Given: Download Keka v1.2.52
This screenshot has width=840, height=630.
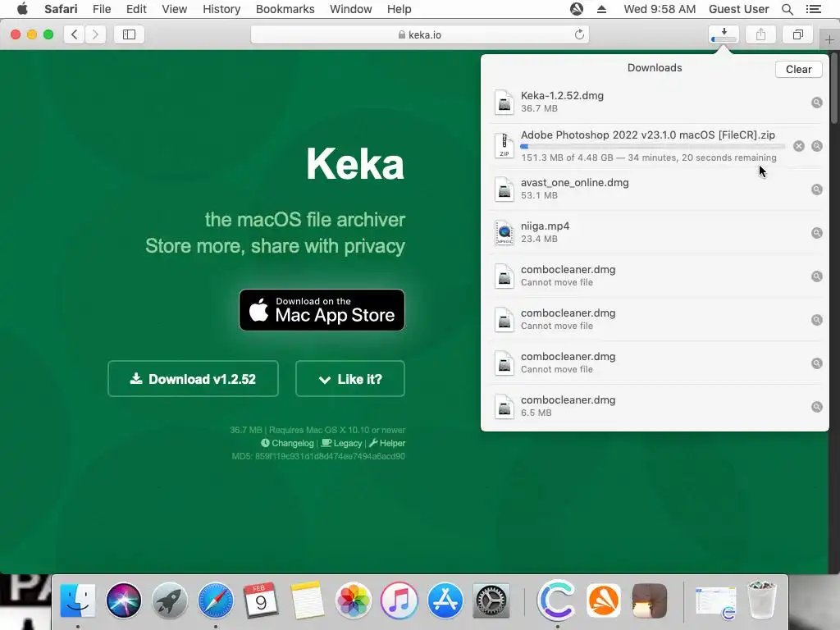Looking at the screenshot, I should tap(193, 379).
